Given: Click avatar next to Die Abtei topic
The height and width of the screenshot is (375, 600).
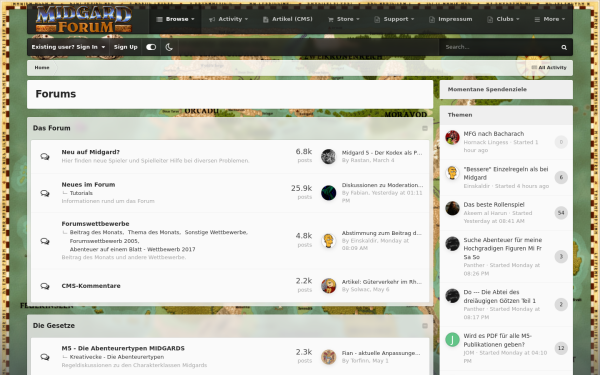Looking at the screenshot, I should [x=452, y=296].
